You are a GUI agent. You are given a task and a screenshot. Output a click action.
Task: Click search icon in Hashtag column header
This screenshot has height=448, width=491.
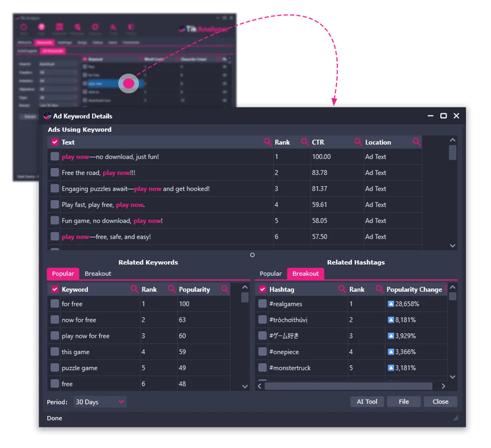[x=342, y=289]
